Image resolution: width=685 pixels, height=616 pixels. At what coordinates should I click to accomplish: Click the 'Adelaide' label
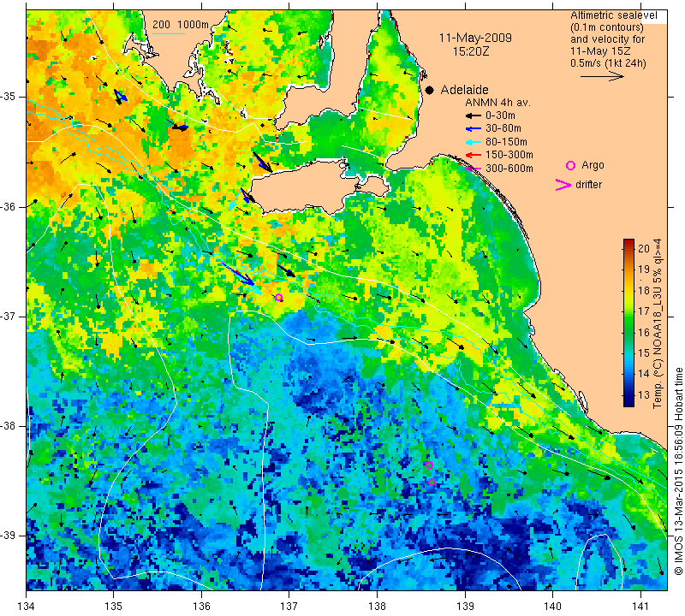point(464,90)
